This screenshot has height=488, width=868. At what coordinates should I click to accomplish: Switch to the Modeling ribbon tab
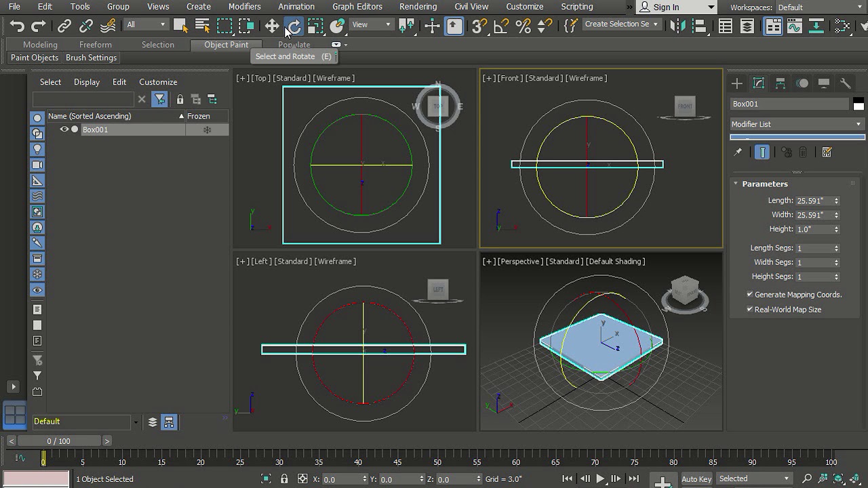coord(40,45)
